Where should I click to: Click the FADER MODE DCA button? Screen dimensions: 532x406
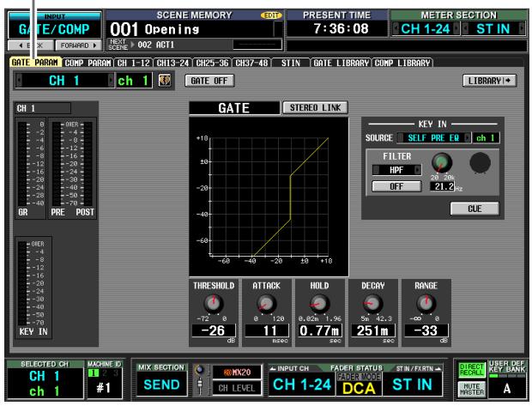(359, 384)
